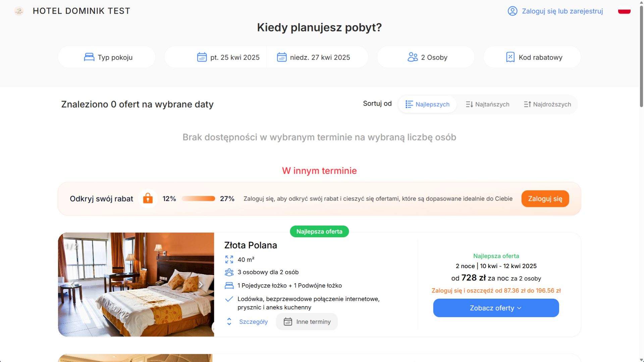Keep sorting on Najlepszych option
The width and height of the screenshot is (644, 362).
coord(427,104)
